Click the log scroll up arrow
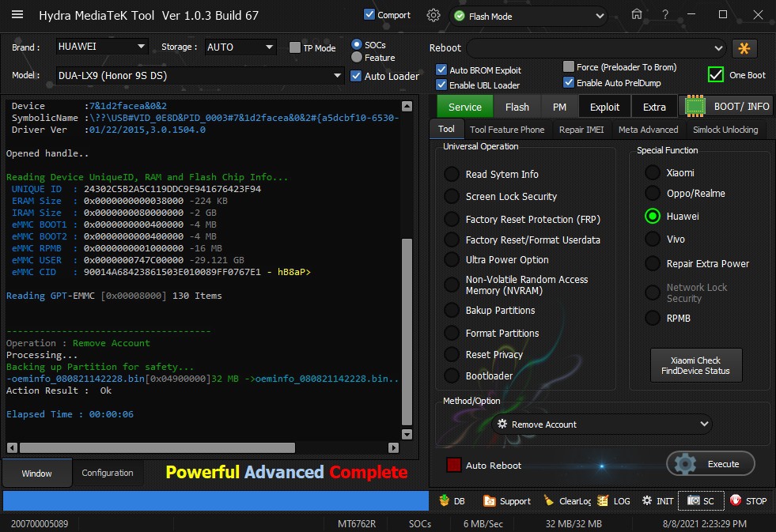 click(x=407, y=106)
